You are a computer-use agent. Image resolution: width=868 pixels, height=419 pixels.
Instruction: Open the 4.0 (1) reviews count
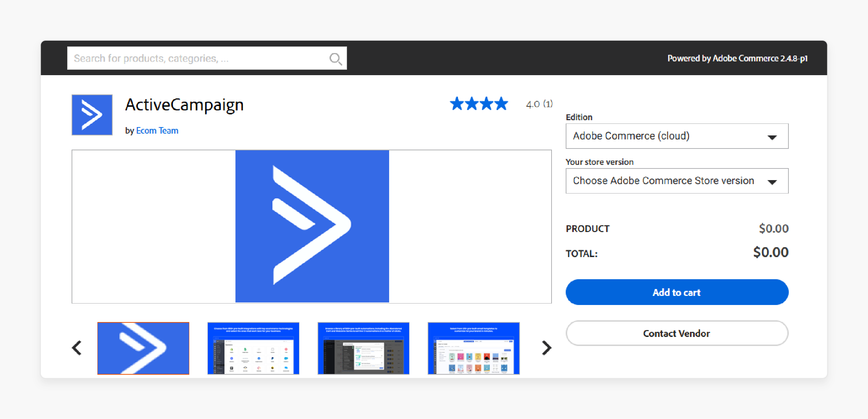pyautogui.click(x=539, y=104)
